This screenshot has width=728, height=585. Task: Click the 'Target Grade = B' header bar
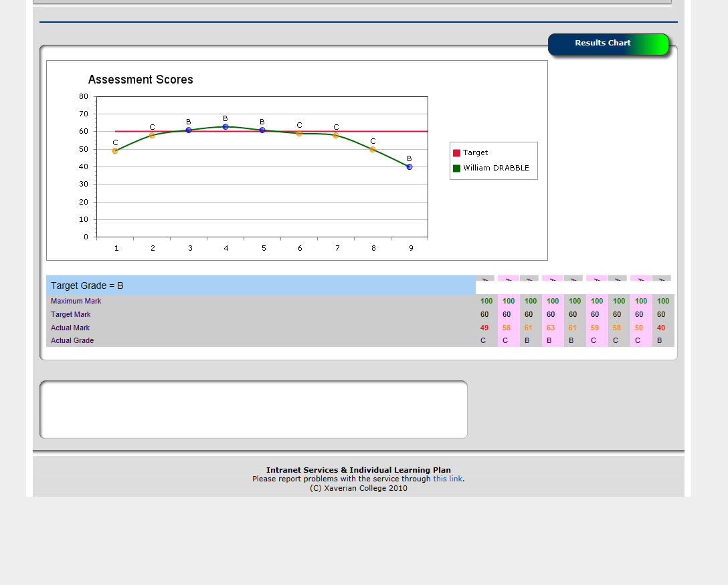click(261, 285)
